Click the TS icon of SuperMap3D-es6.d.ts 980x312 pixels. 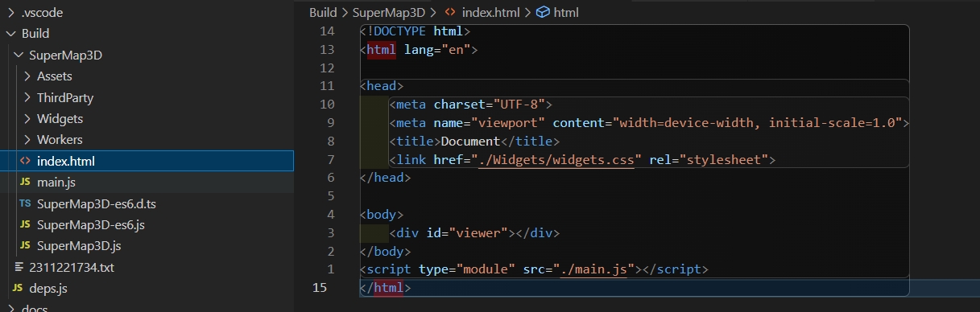pos(25,203)
